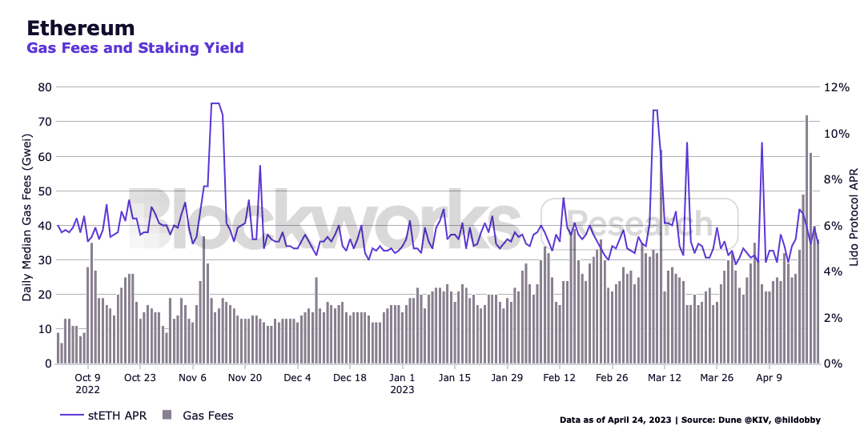
Task: Click the Apr 9 date tick label
Action: coord(770,377)
